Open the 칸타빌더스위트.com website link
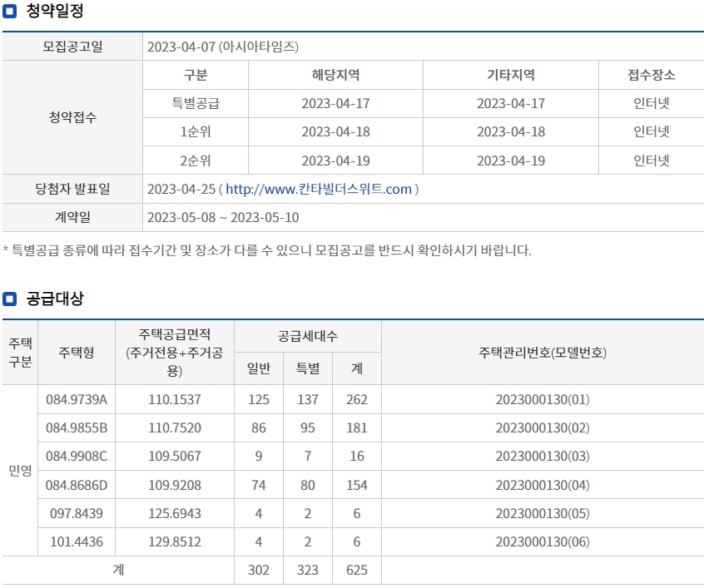Screen dimensions: 704x588 [x=319, y=189]
